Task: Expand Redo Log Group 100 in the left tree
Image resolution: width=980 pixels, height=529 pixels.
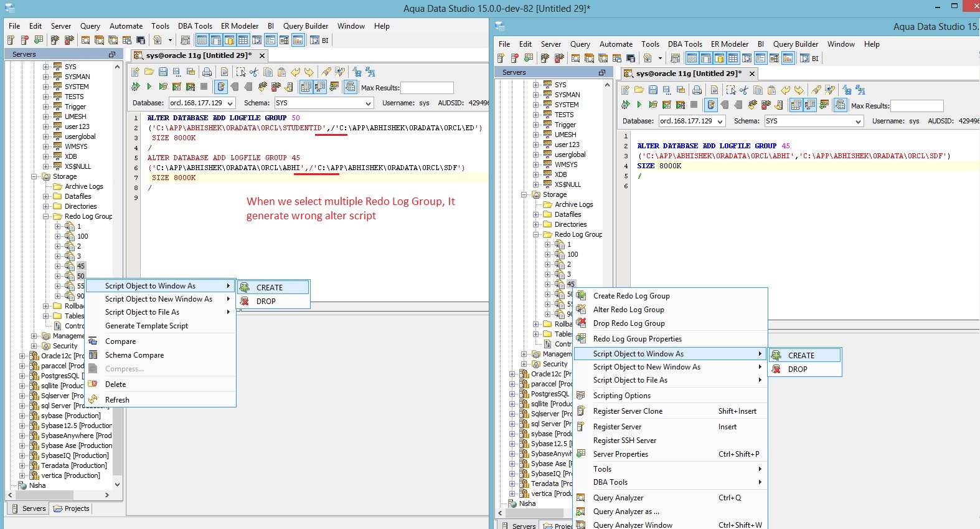Action: click(x=58, y=236)
